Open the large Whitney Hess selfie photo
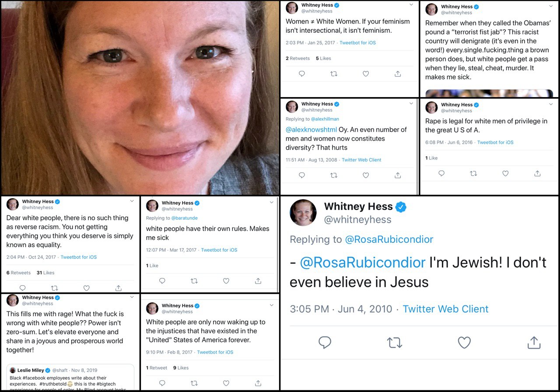Screen dimensions: 560x392 [x=140, y=97]
